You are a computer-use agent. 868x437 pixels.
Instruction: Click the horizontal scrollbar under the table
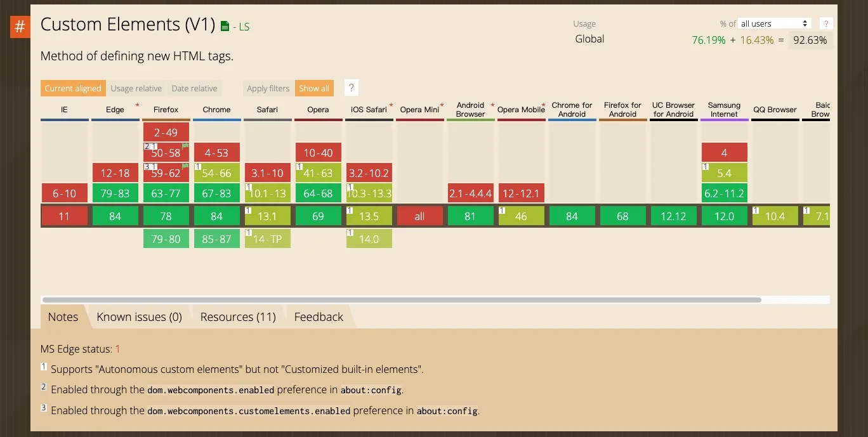[x=401, y=299]
